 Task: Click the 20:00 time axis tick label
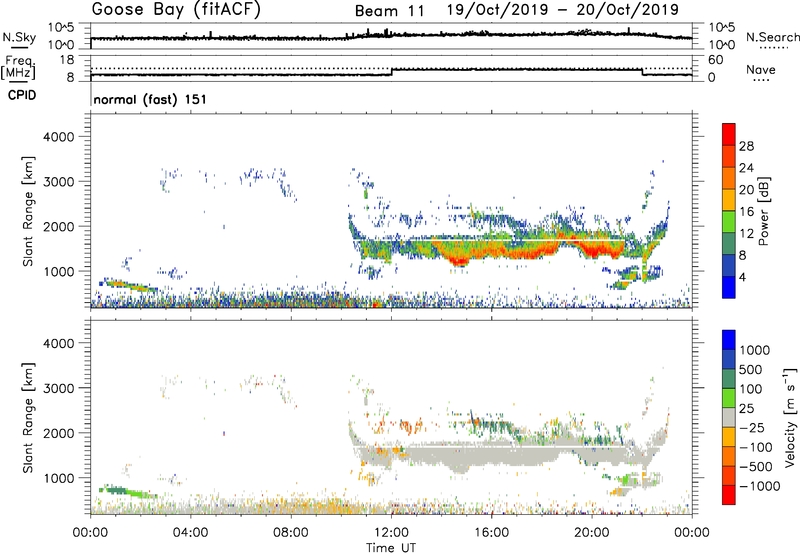592,533
